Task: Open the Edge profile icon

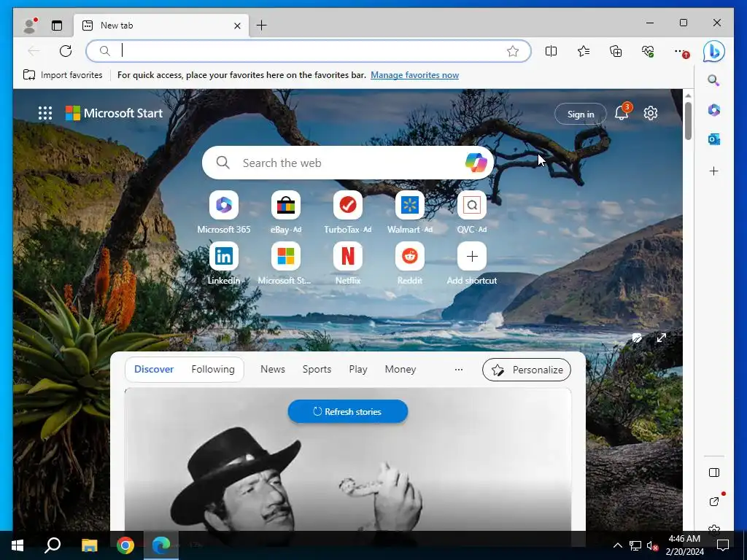Action: [30, 26]
